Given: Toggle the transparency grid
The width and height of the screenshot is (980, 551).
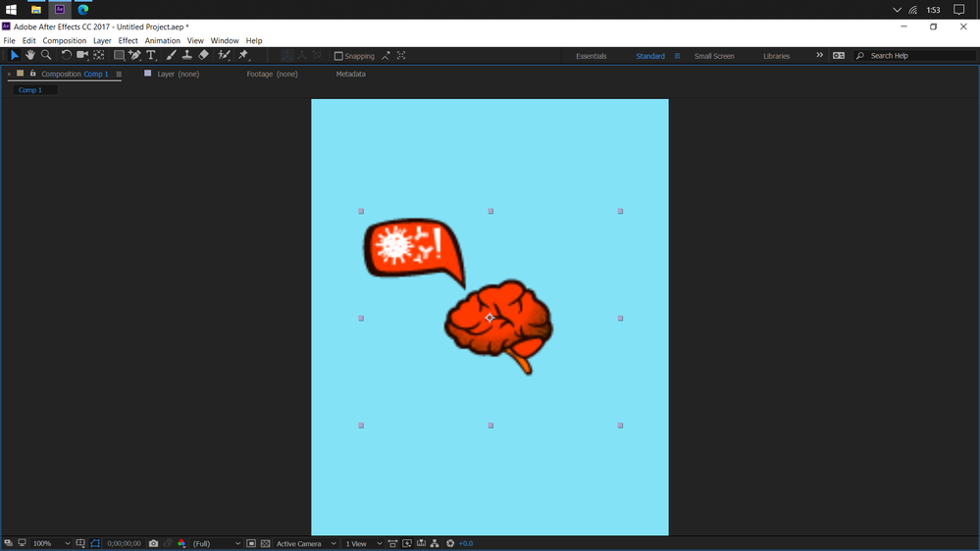Looking at the screenshot, I should (x=265, y=543).
